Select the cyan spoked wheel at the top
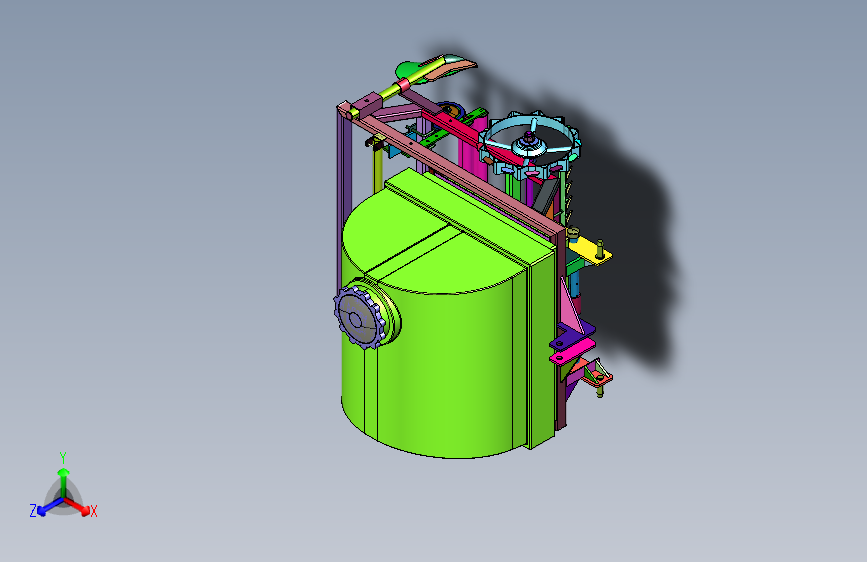 pos(529,144)
